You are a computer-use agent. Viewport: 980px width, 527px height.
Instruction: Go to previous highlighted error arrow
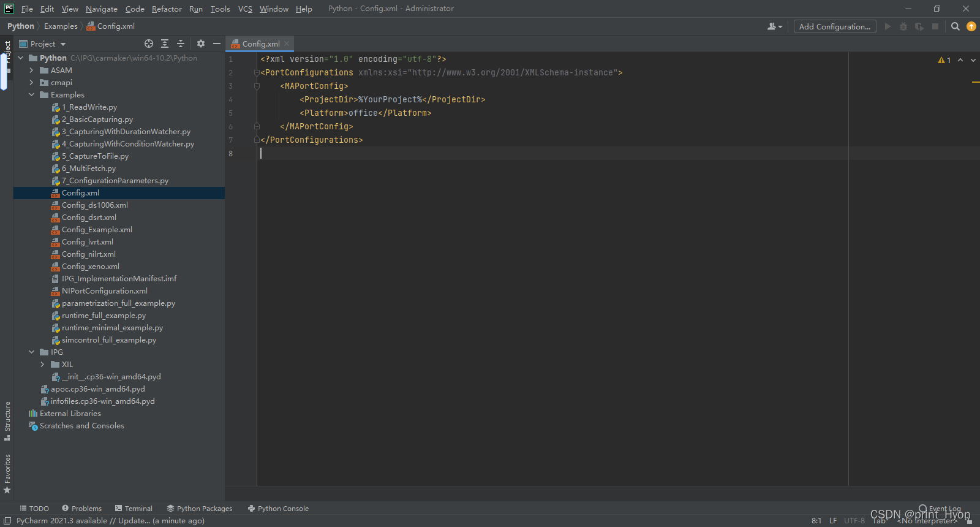[960, 60]
